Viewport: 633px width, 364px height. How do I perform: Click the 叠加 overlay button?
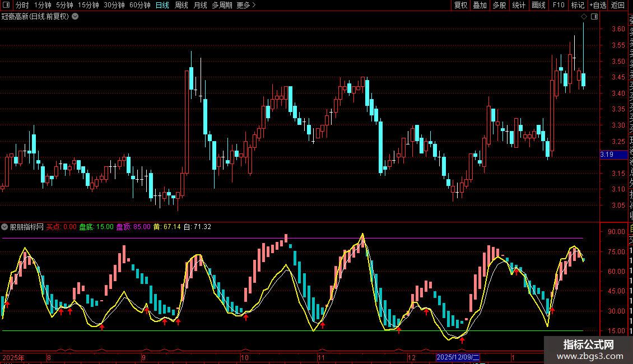480,5
